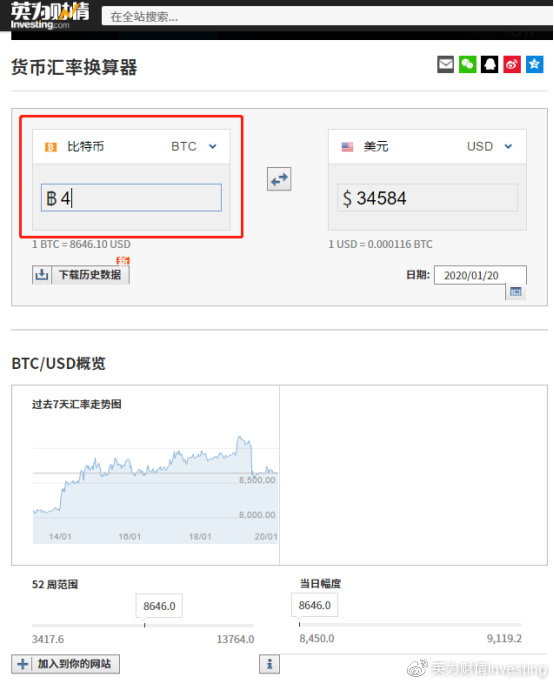Share via red Weibo icon
Screen dimensions: 554x684
pyautogui.click(x=512, y=65)
